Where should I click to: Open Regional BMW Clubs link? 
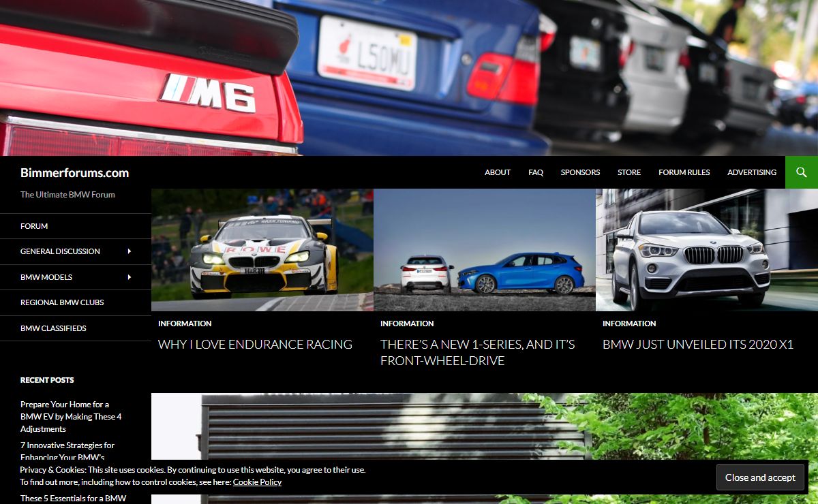62,302
